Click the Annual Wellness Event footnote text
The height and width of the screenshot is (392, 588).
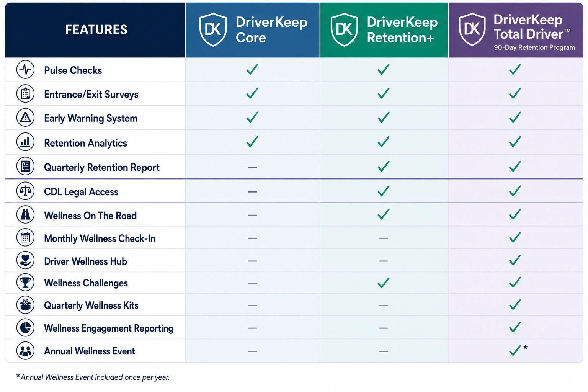coord(93,377)
